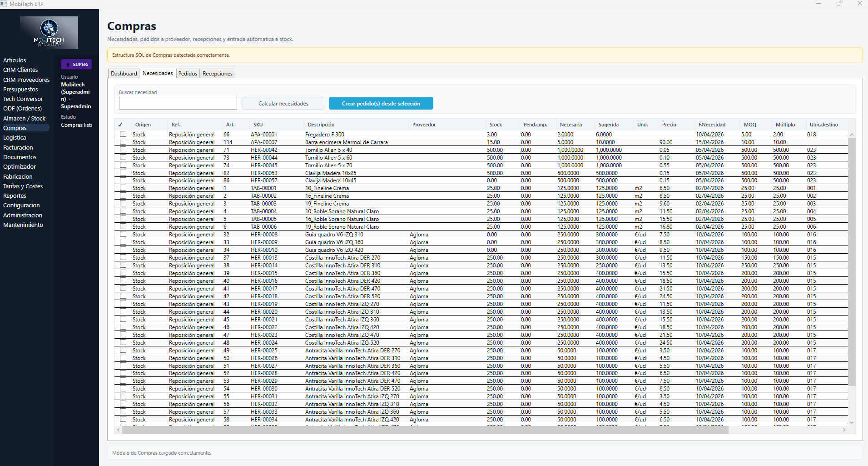868x466 pixels.
Task: Click the checkmark column header
Action: (120, 125)
